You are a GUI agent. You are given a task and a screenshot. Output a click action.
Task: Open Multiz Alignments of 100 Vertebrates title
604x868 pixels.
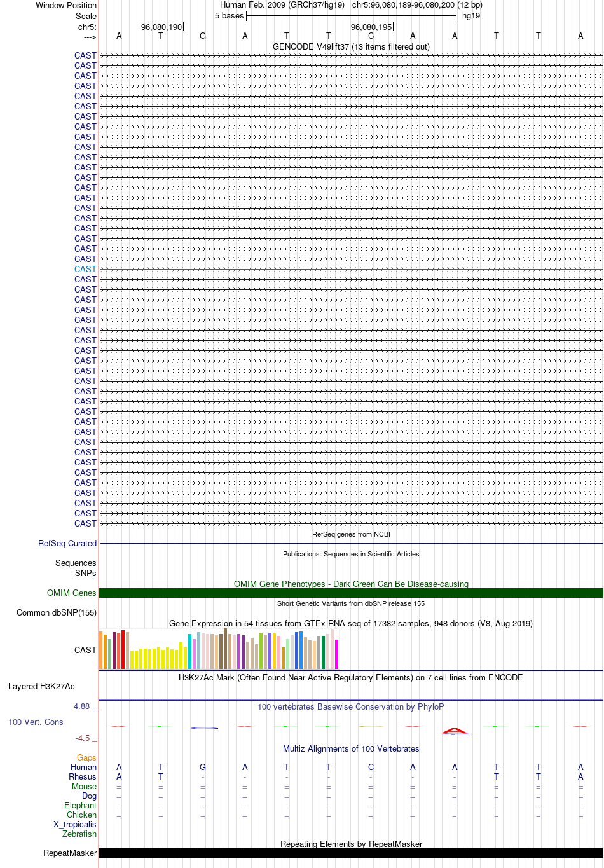coord(351,748)
